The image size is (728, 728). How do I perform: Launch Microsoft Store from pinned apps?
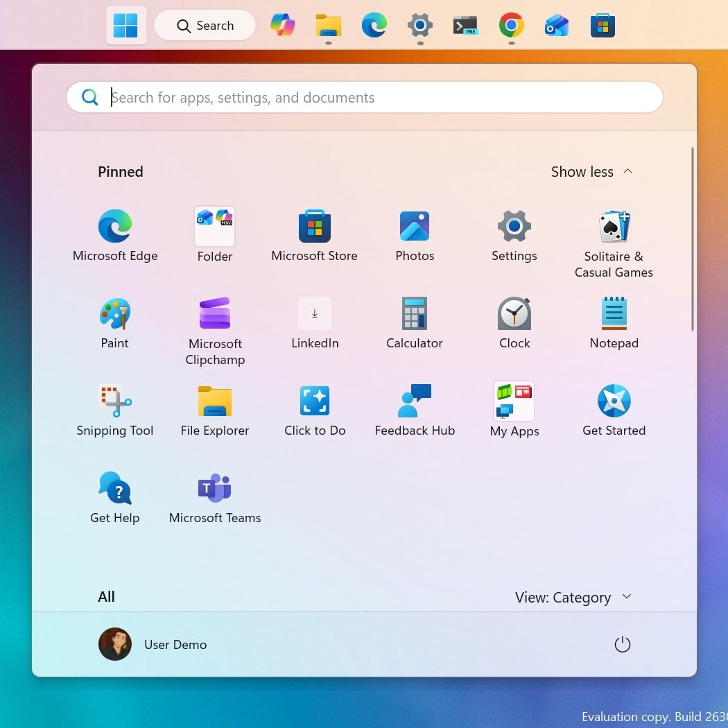pyautogui.click(x=314, y=236)
